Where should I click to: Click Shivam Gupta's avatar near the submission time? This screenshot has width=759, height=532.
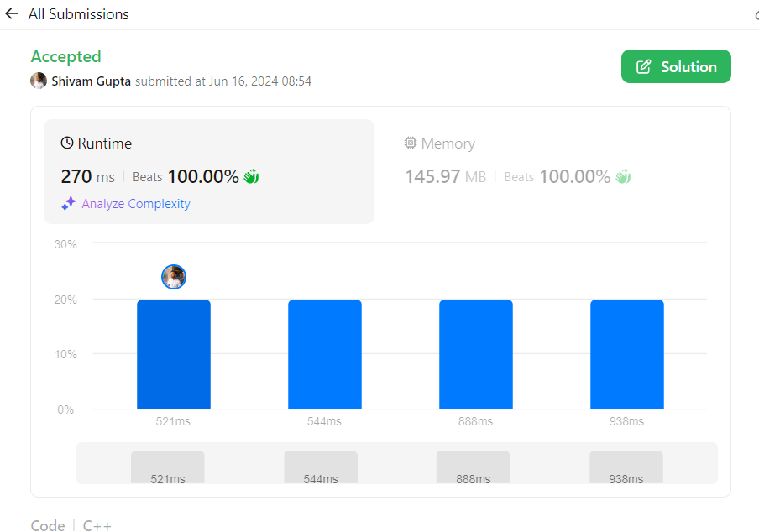(39, 81)
